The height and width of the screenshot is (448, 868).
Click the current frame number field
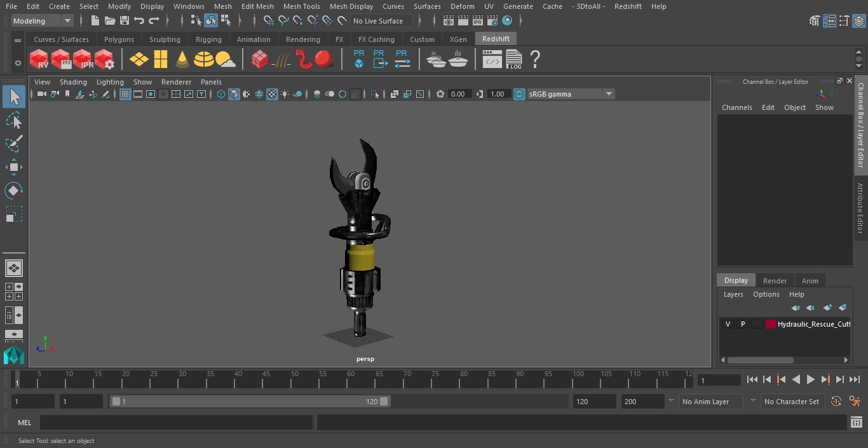click(719, 380)
